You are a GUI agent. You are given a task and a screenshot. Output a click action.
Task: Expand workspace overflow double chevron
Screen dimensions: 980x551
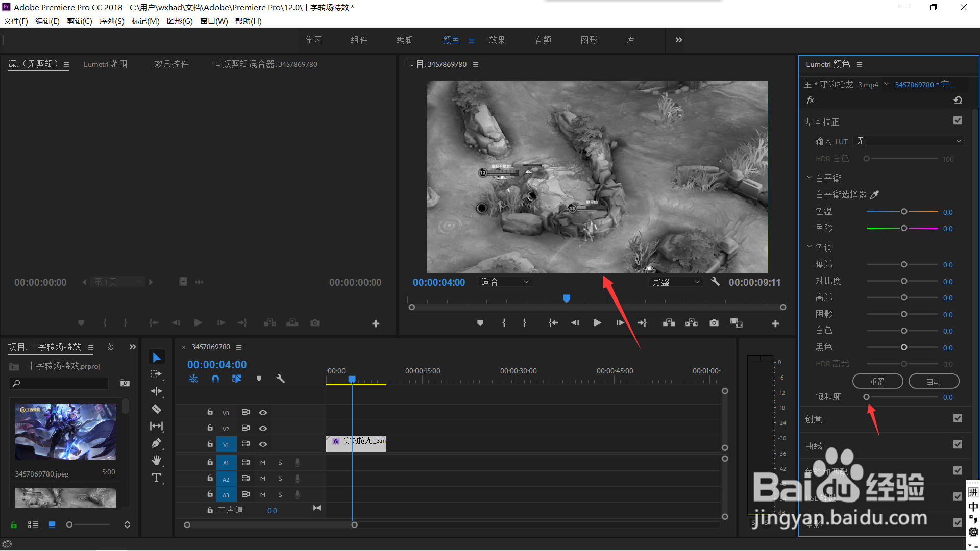(679, 40)
